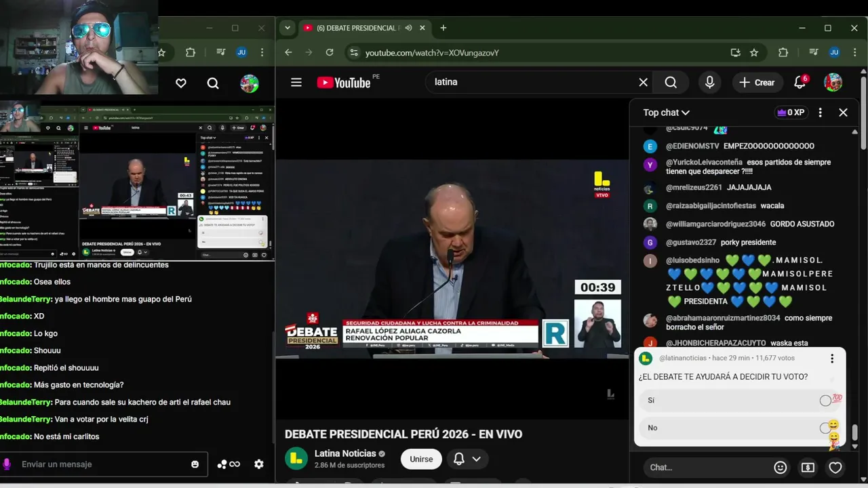This screenshot has height=488, width=868.
Task: Click the heart icon in left window
Action: point(181,83)
